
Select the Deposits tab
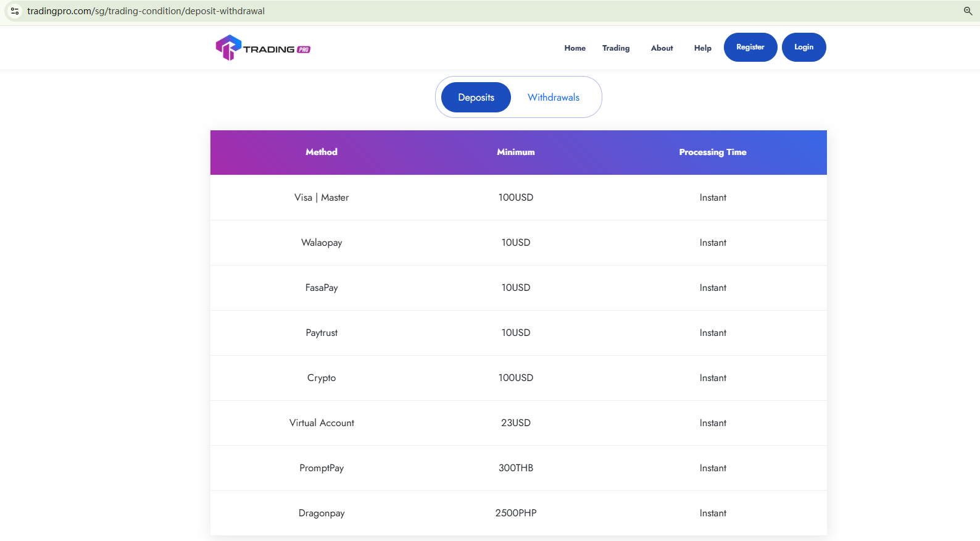(x=476, y=98)
